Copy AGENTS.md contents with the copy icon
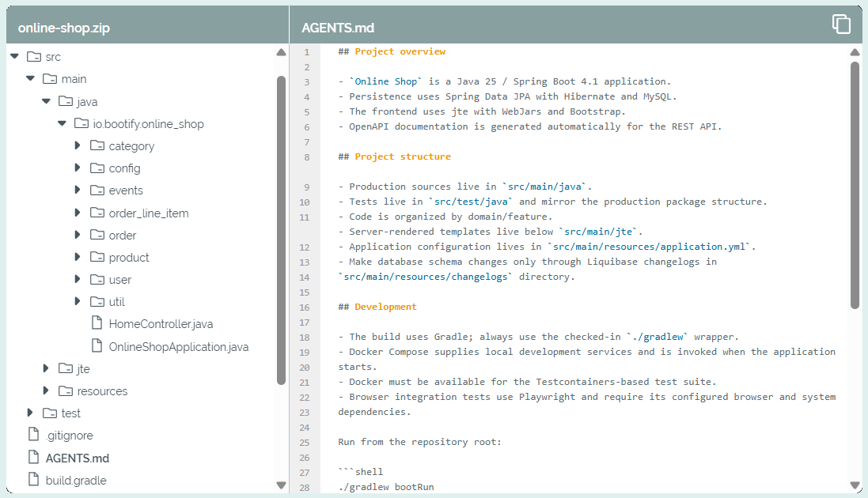868x498 pixels. click(x=841, y=24)
